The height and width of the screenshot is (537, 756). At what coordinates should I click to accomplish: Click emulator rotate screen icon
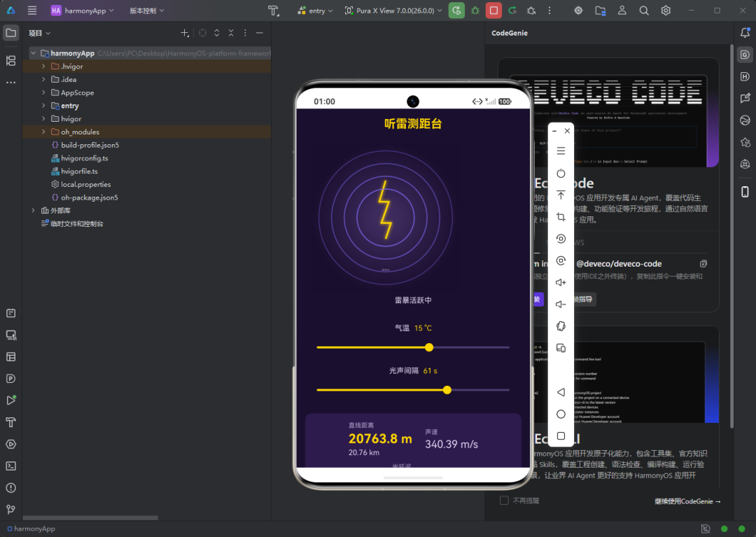click(x=561, y=326)
